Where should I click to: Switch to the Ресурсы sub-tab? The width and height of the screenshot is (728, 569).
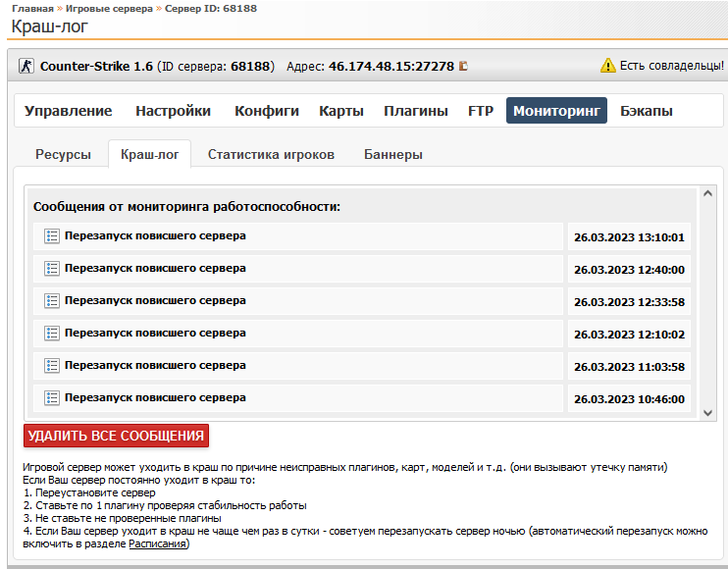63,154
